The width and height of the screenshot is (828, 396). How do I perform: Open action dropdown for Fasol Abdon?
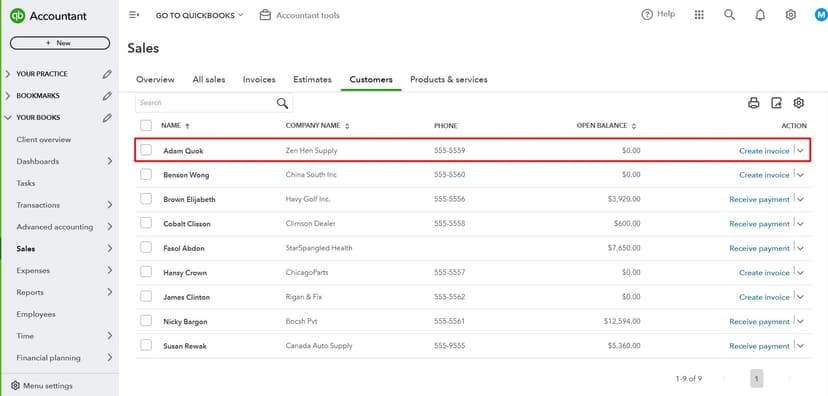click(801, 248)
